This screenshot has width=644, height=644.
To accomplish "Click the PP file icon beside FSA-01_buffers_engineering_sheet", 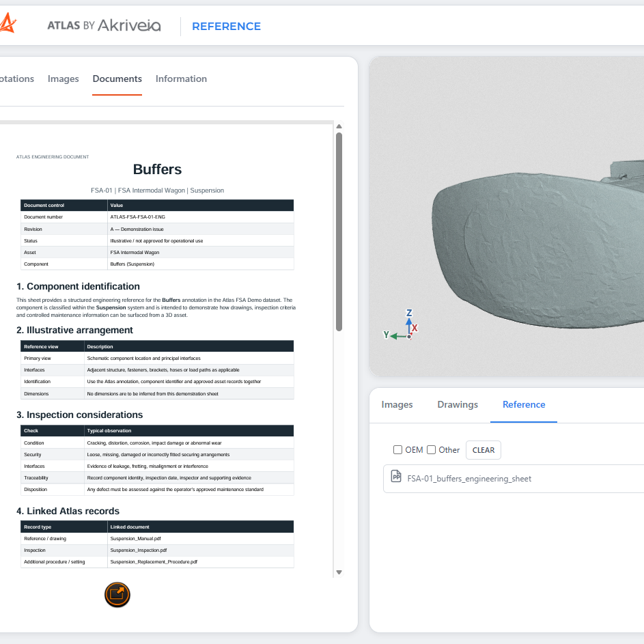I will click(x=396, y=477).
